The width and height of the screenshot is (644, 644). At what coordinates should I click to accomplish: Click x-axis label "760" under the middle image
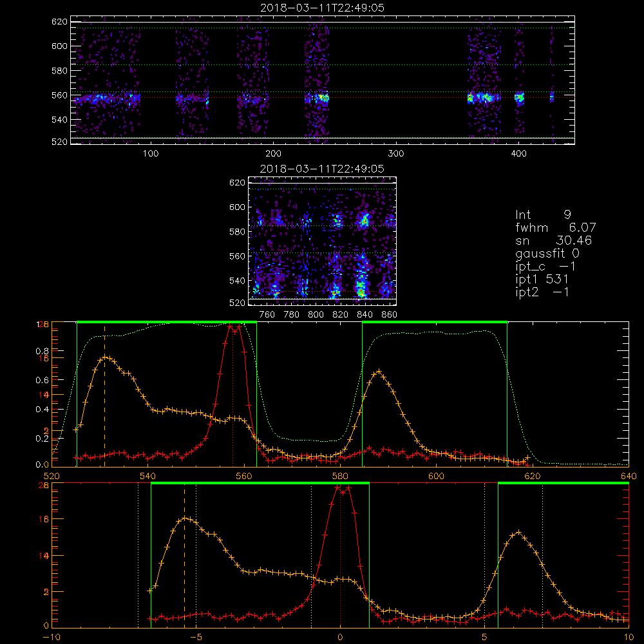[x=267, y=315]
